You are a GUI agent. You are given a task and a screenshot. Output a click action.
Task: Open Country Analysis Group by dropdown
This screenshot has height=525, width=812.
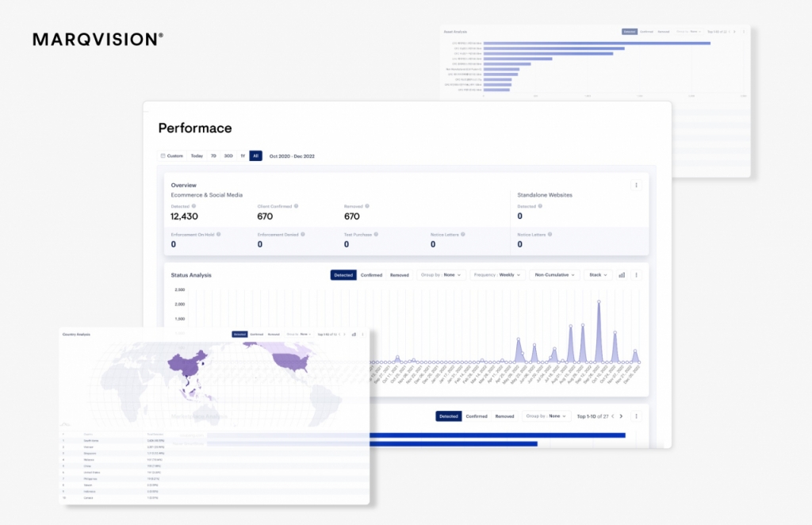299,335
